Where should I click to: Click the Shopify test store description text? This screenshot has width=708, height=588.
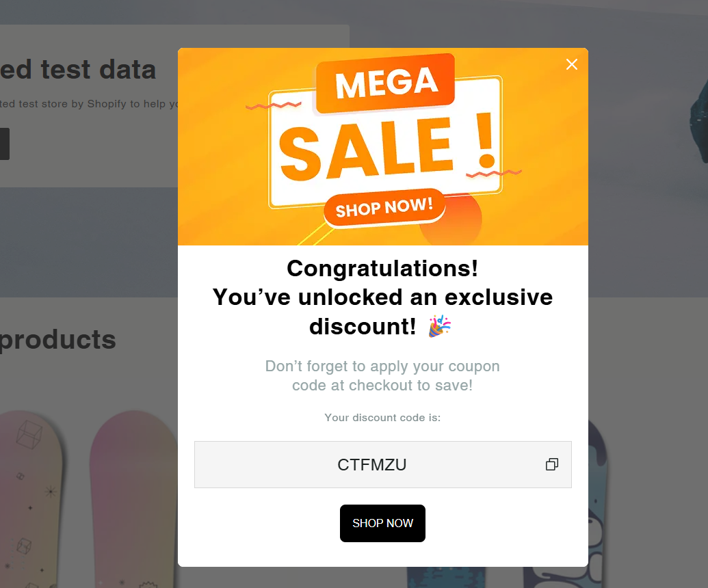pos(89,104)
